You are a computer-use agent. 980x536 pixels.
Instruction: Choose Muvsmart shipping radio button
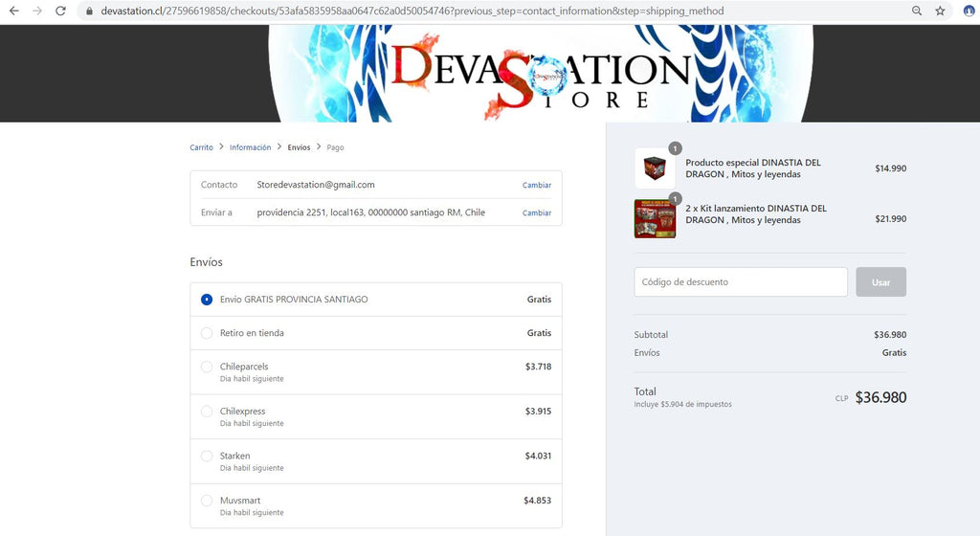tap(207, 501)
